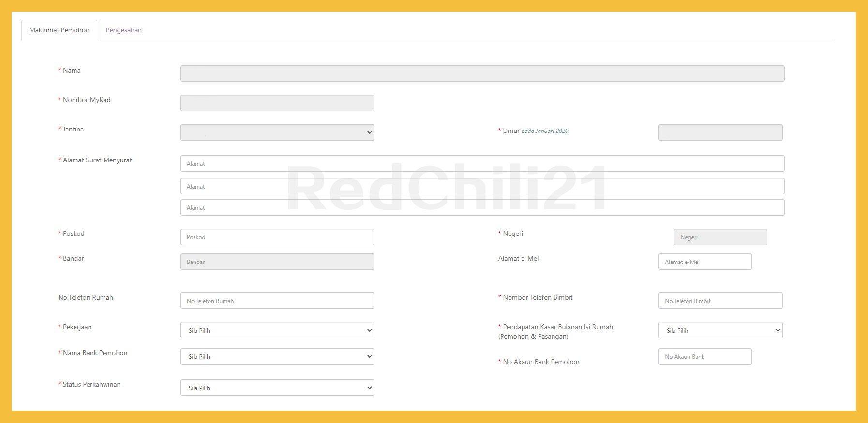Click the Nama input field
Screen dimensions: 868x423
pyautogui.click(x=482, y=73)
